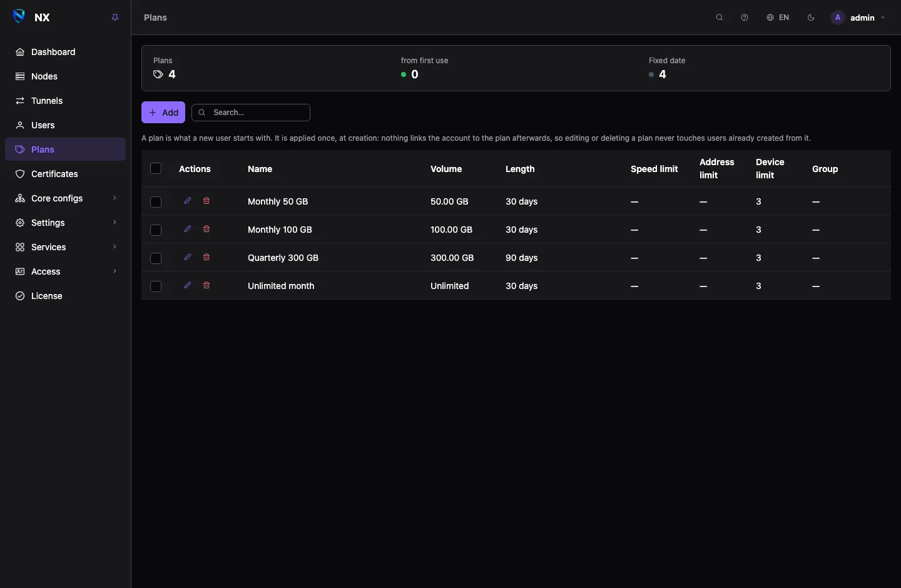
Task: Delete the Monthly 50 GB plan
Action: [x=206, y=201]
